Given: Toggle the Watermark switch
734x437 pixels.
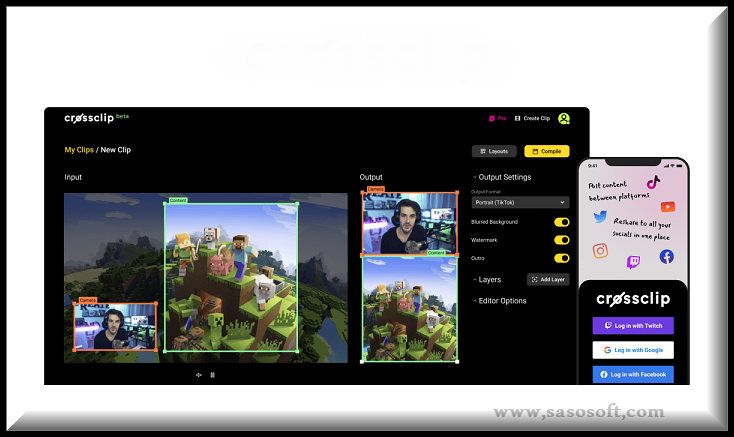Looking at the screenshot, I should 562,240.
